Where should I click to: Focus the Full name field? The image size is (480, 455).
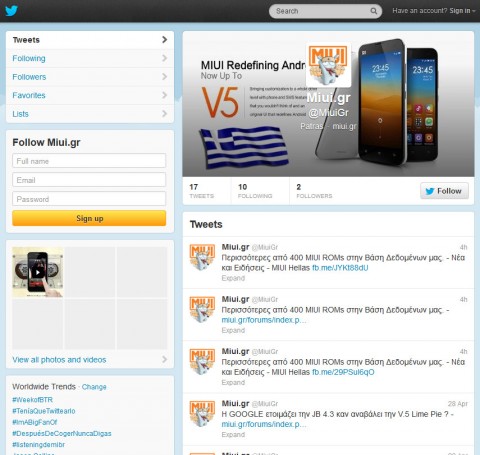pos(89,161)
